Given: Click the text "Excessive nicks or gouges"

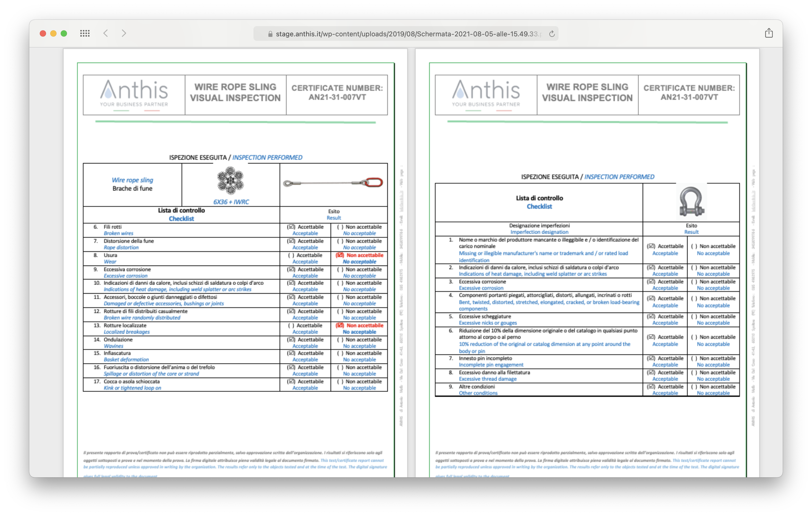Looking at the screenshot, I should click(488, 323).
